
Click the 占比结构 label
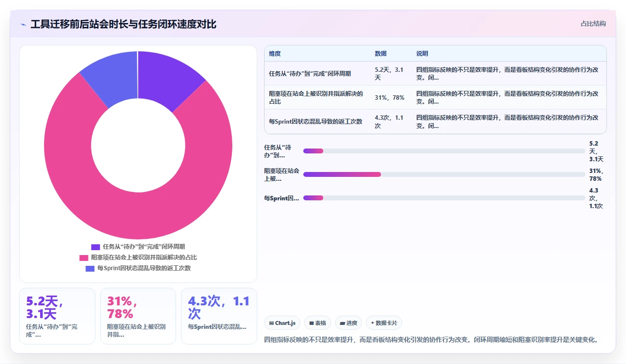593,23
